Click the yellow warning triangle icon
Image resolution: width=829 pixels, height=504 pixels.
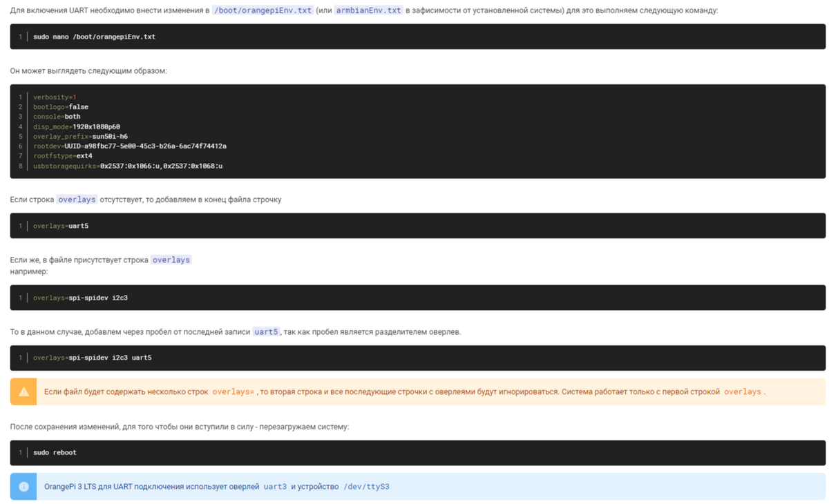[x=23, y=391]
